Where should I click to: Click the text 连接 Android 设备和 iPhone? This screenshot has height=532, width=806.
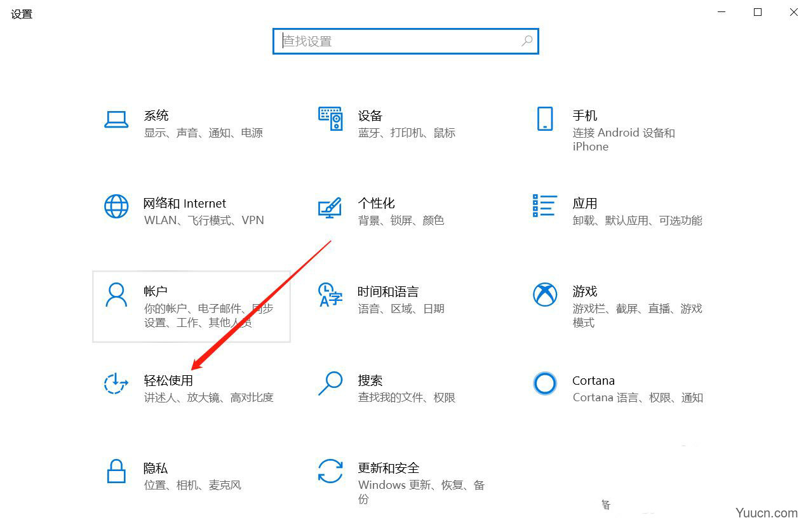pos(624,140)
